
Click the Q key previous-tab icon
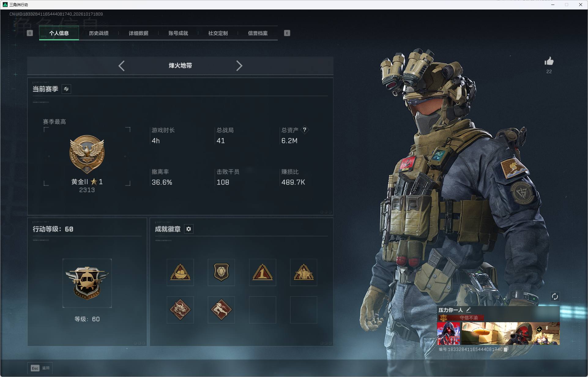[30, 33]
